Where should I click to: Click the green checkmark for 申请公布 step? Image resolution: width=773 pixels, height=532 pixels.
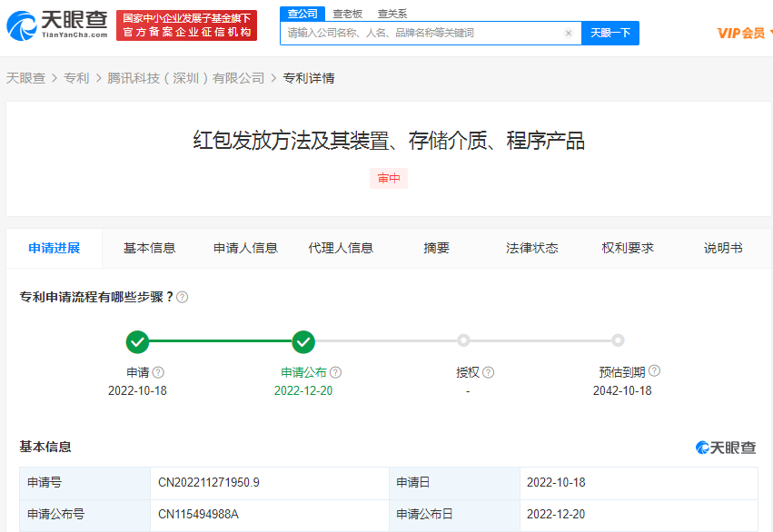point(303,341)
